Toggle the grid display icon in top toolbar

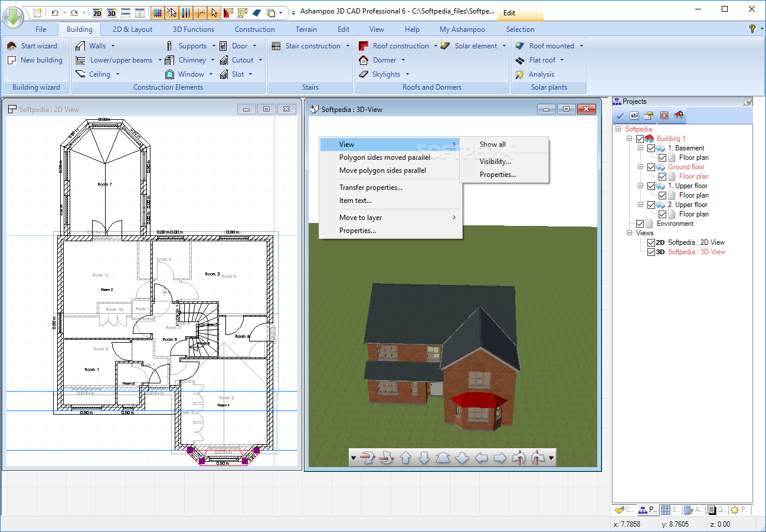point(158,12)
